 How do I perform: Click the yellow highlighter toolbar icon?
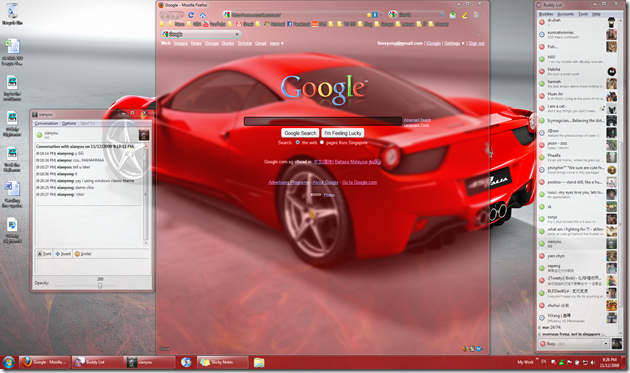click(465, 15)
